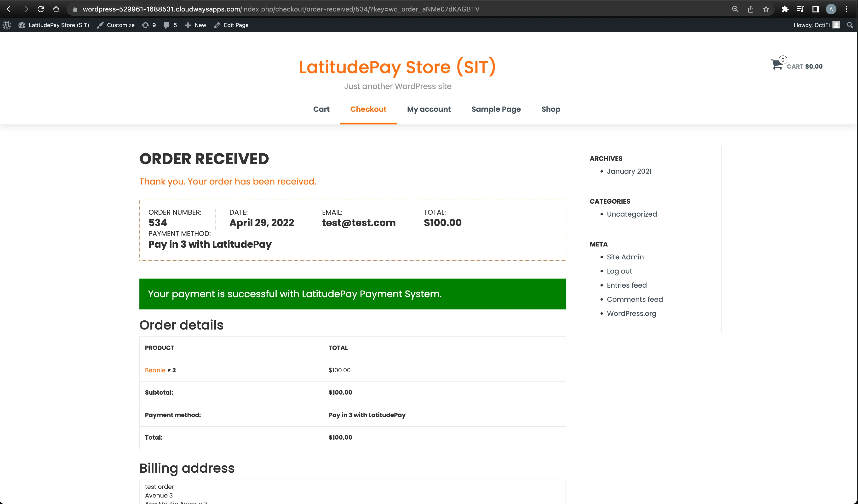Screen dimensions: 858x504
Task: Open Chrome three-dot menu
Action: (847, 9)
